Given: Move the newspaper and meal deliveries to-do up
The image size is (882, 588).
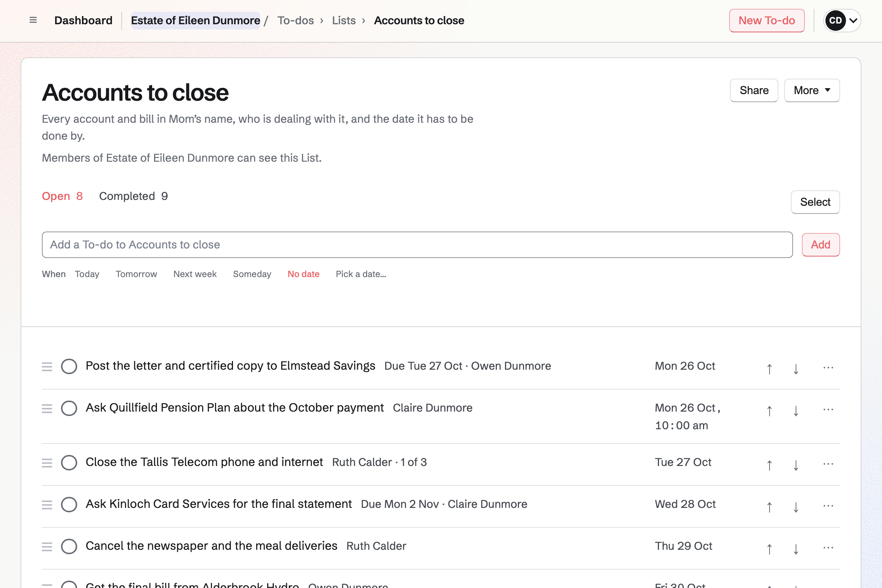Looking at the screenshot, I should pyautogui.click(x=769, y=549).
